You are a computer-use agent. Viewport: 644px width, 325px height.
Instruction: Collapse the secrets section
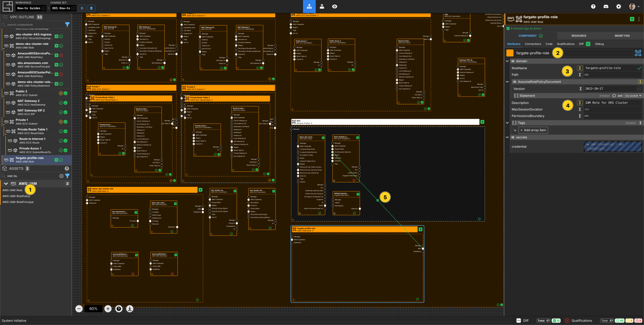pyautogui.click(x=507, y=137)
